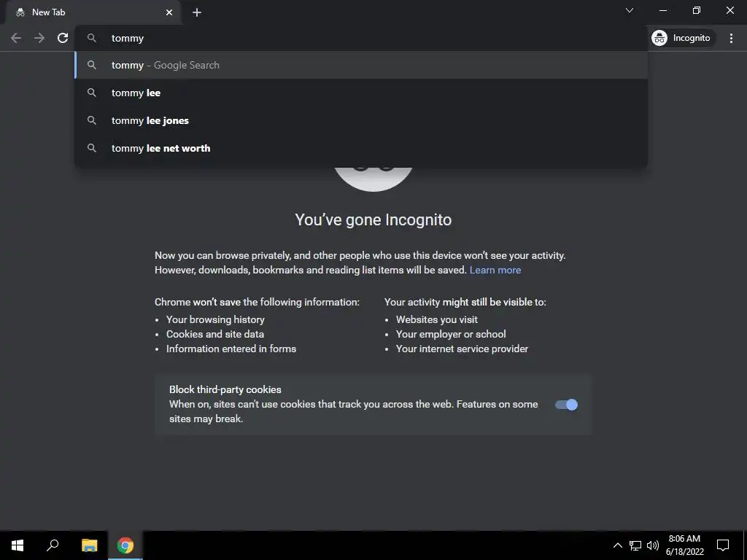This screenshot has width=747, height=560.
Task: Minimize the Chrome window
Action: (x=662, y=10)
